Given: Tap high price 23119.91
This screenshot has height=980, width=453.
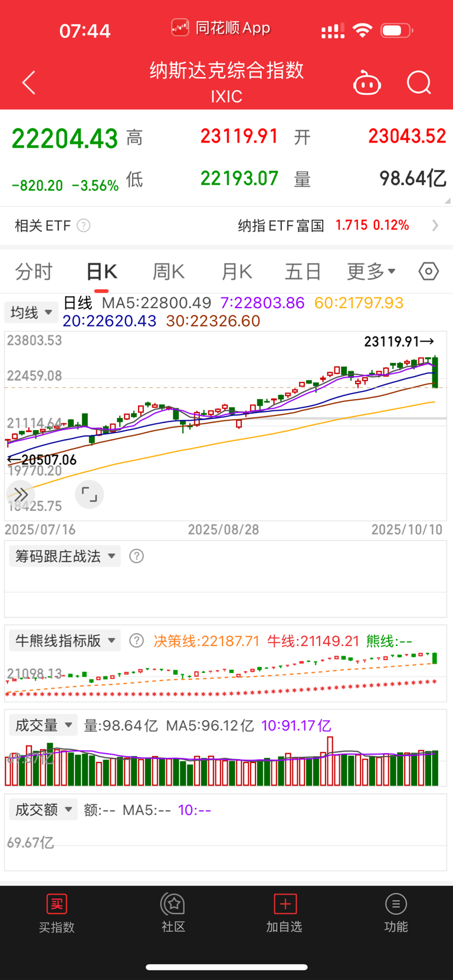Looking at the screenshot, I should tap(239, 137).
